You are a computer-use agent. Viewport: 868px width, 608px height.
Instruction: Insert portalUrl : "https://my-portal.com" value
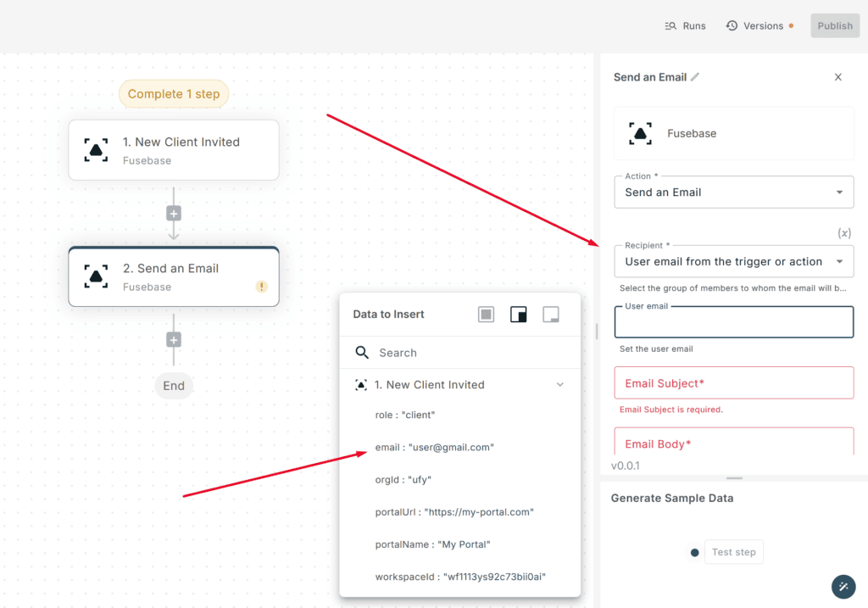tap(454, 512)
